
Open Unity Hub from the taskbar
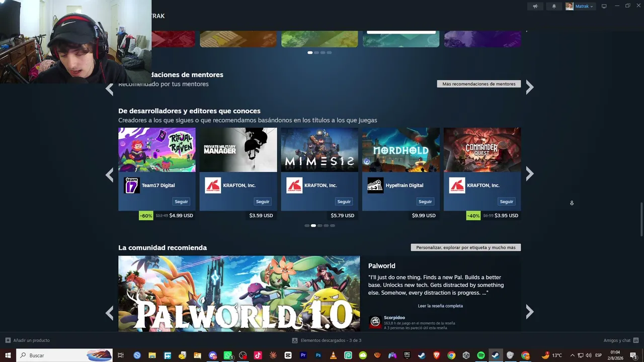466,355
